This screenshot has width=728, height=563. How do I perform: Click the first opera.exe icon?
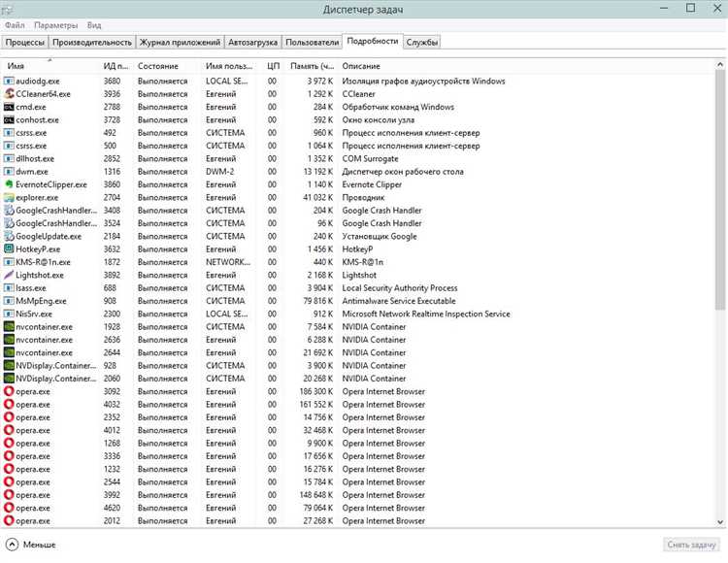[9, 391]
